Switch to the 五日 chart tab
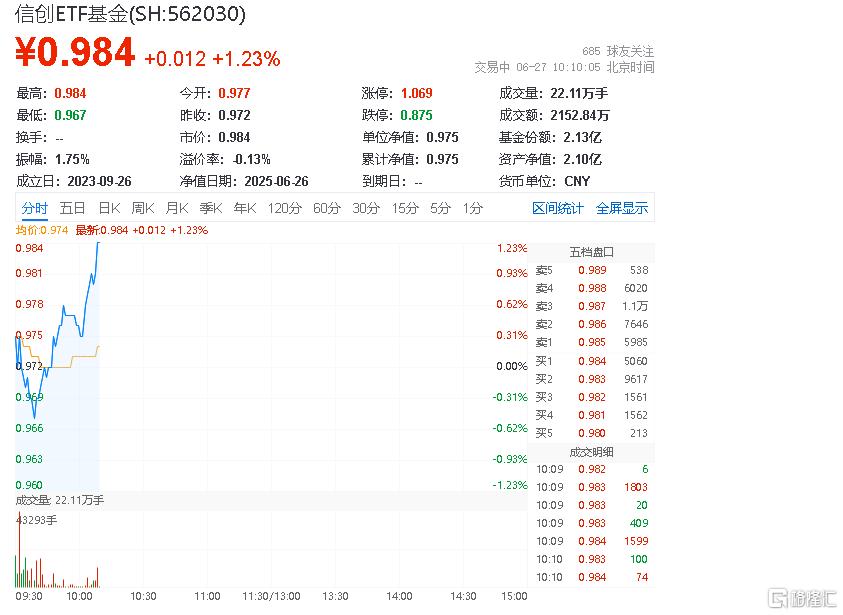The width and height of the screenshot is (843, 615). click(x=73, y=208)
